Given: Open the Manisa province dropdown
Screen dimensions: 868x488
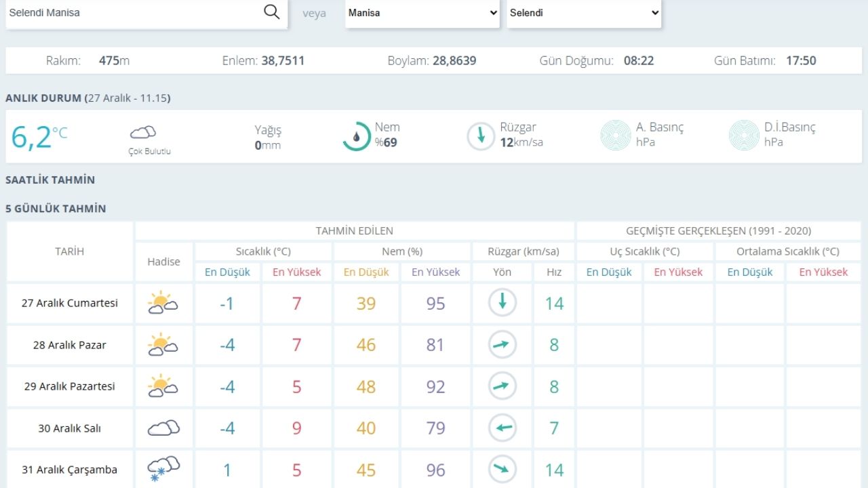Looking at the screenshot, I should 422,13.
